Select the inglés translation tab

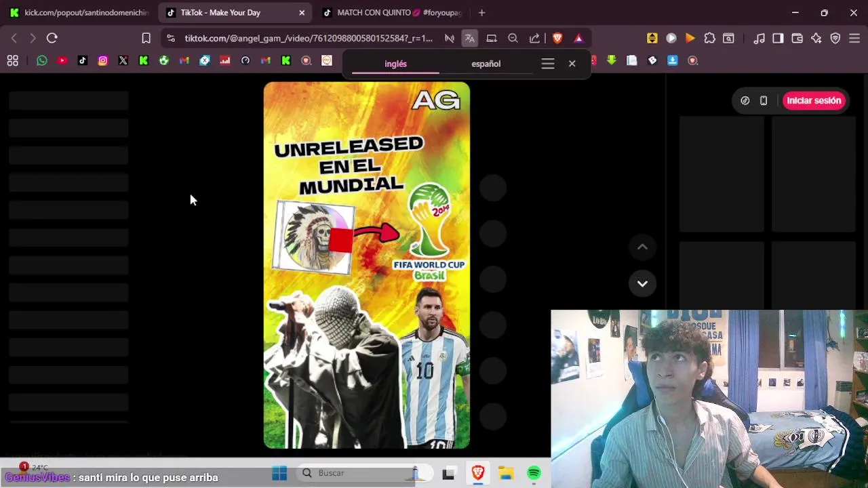click(x=396, y=64)
